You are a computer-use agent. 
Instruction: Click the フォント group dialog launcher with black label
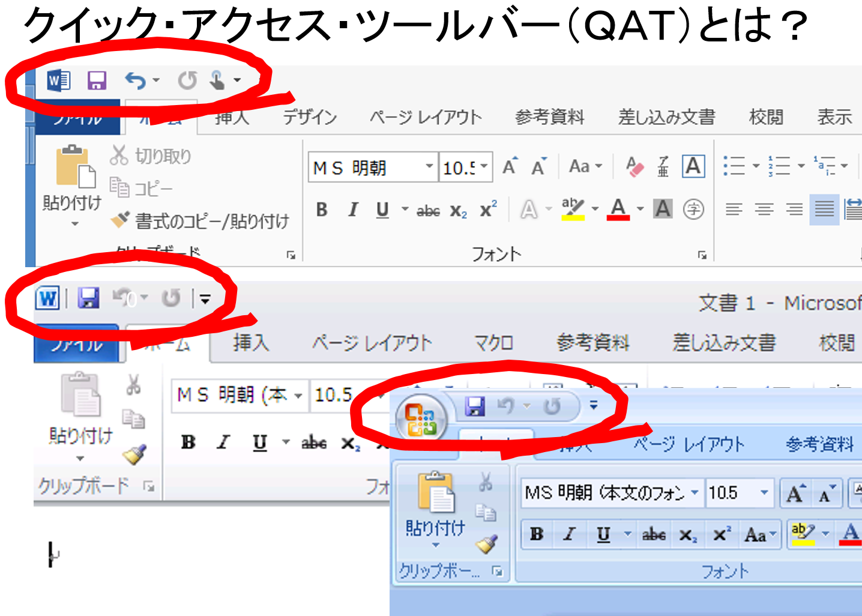[x=702, y=255]
